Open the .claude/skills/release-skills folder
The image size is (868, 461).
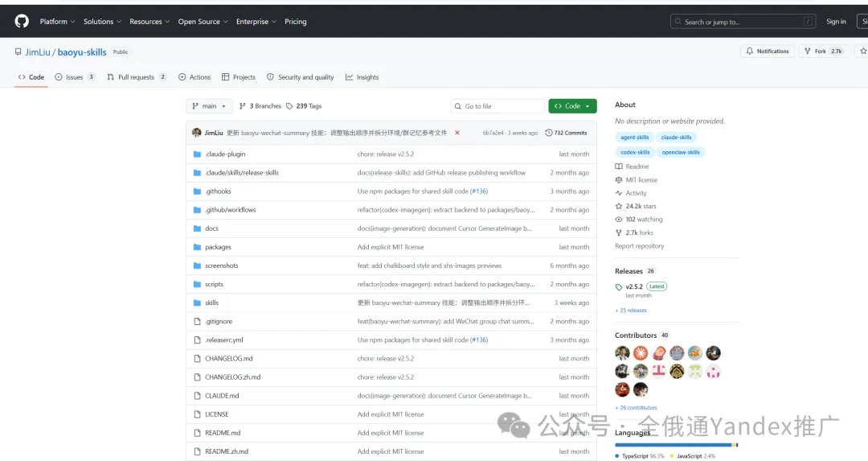(242, 173)
